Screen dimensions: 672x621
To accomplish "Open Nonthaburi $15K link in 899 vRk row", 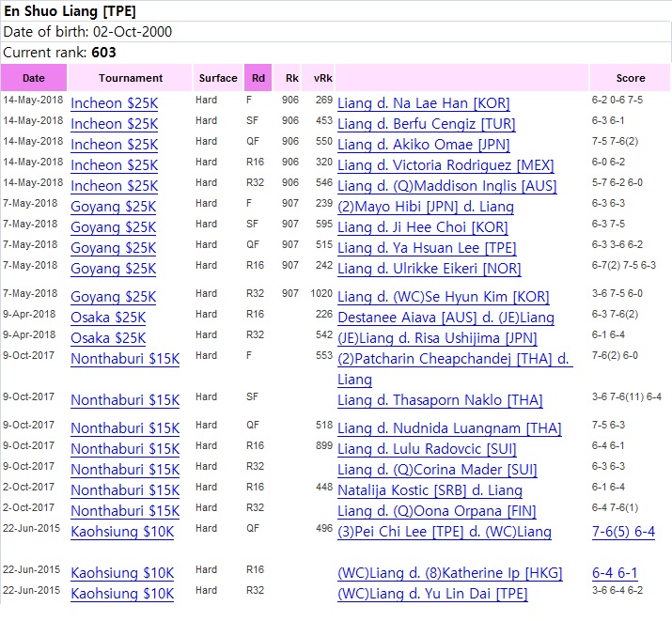I will pos(125,448).
